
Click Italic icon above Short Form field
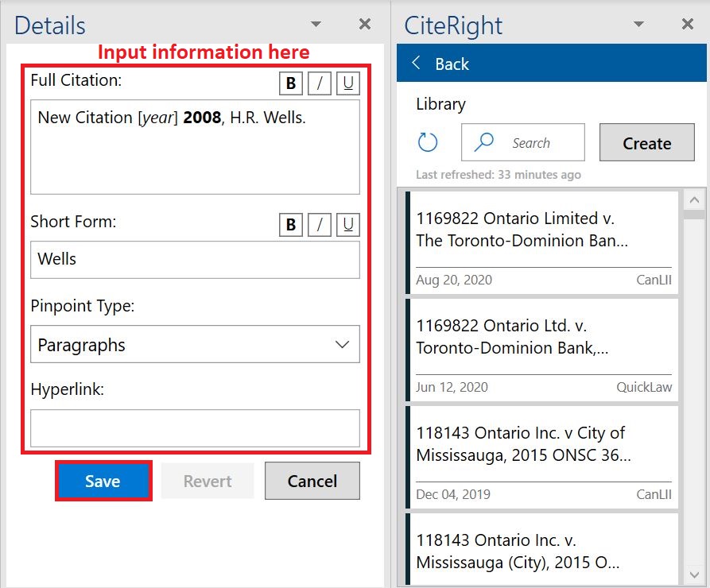coord(320,225)
